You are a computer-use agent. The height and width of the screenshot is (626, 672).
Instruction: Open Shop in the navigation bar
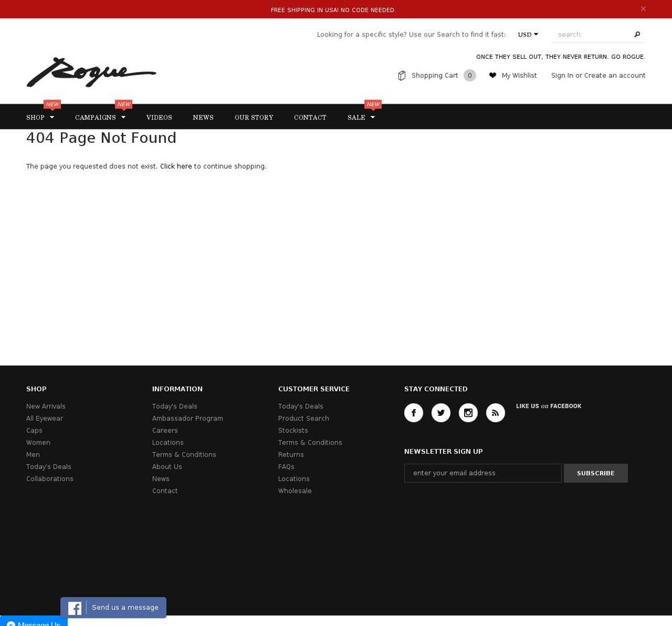pos(35,117)
